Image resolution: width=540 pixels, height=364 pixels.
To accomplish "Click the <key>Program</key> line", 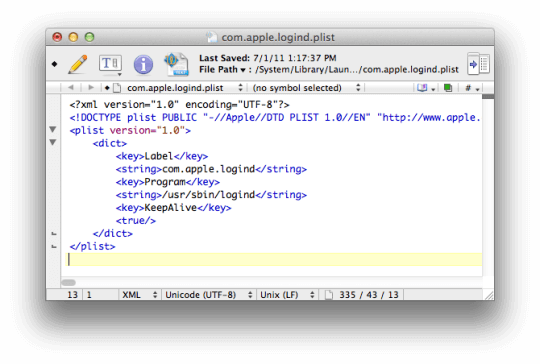I will point(168,182).
